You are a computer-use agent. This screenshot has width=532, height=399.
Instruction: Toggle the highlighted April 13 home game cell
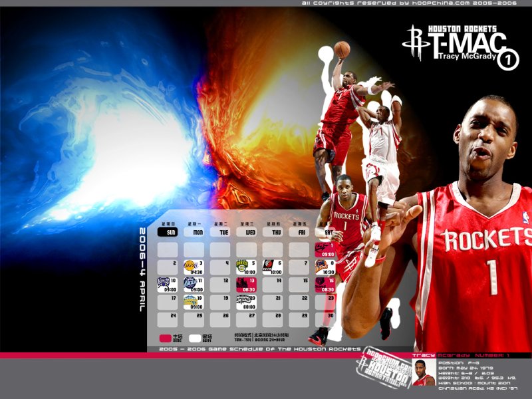pyautogui.click(x=246, y=284)
